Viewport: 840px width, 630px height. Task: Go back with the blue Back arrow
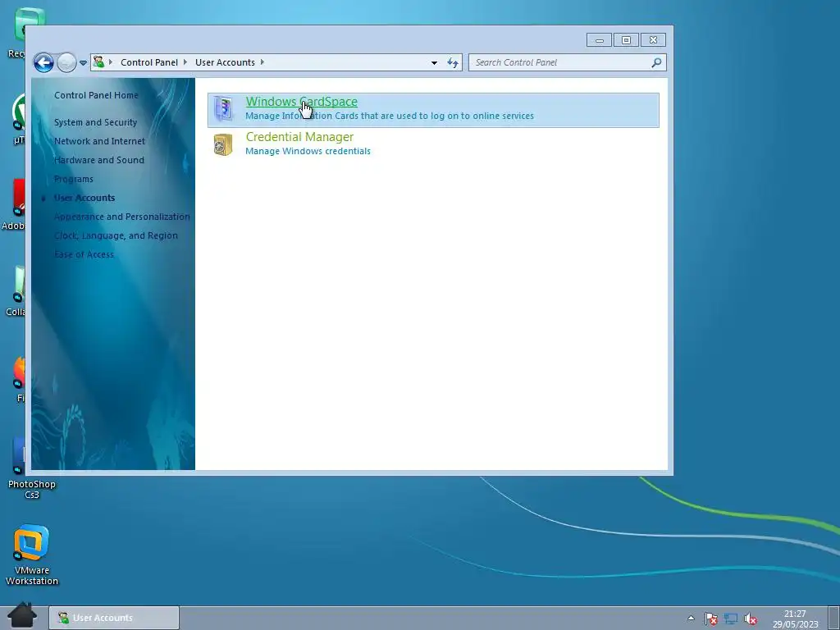43,62
